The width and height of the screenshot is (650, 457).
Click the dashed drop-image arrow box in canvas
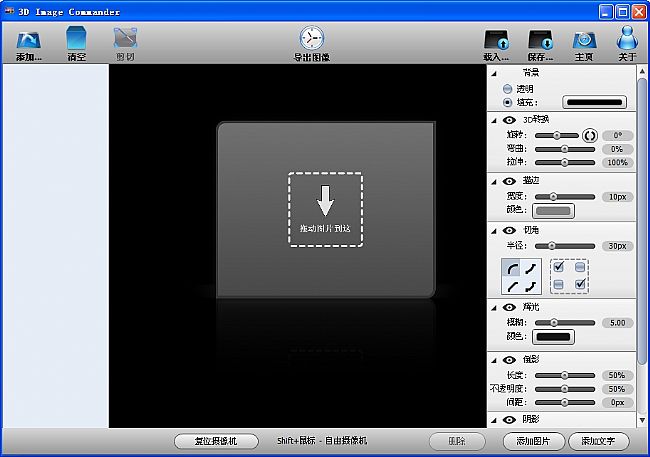[x=325, y=209]
